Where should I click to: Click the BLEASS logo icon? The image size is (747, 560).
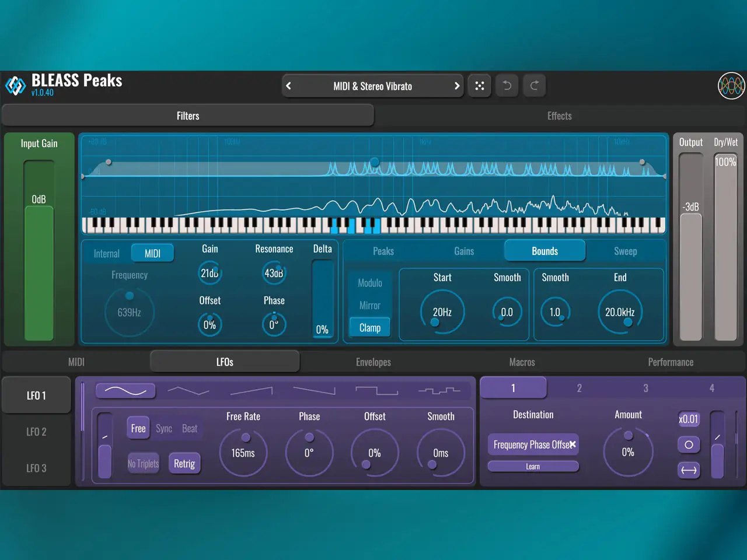[16, 86]
